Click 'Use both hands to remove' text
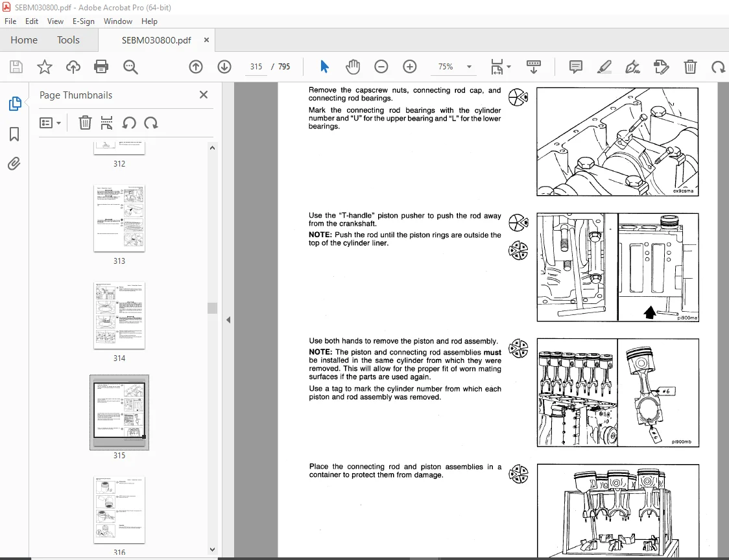 tap(403, 341)
